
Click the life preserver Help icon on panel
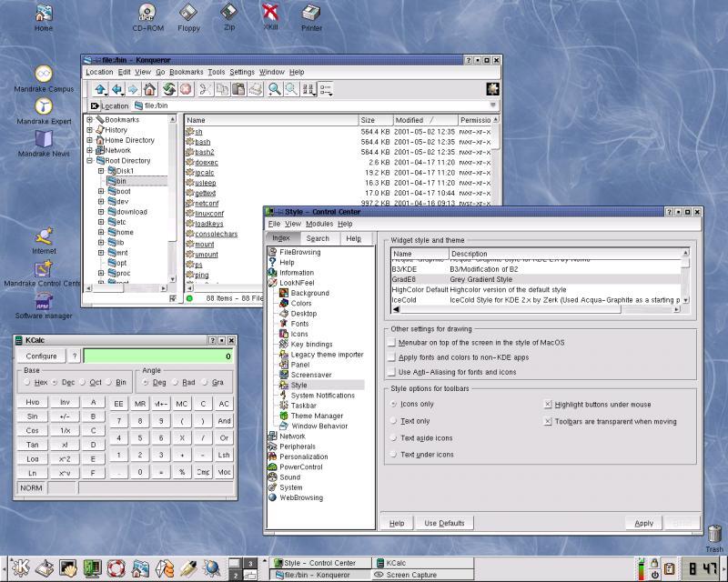[116, 568]
